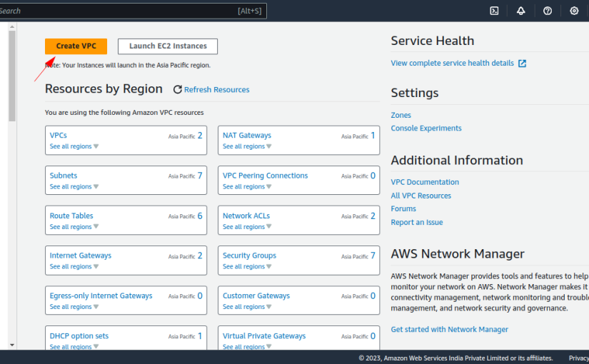The image size is (589, 364).
Task: Click the Launch EC2 Instances button
Action: (x=168, y=46)
